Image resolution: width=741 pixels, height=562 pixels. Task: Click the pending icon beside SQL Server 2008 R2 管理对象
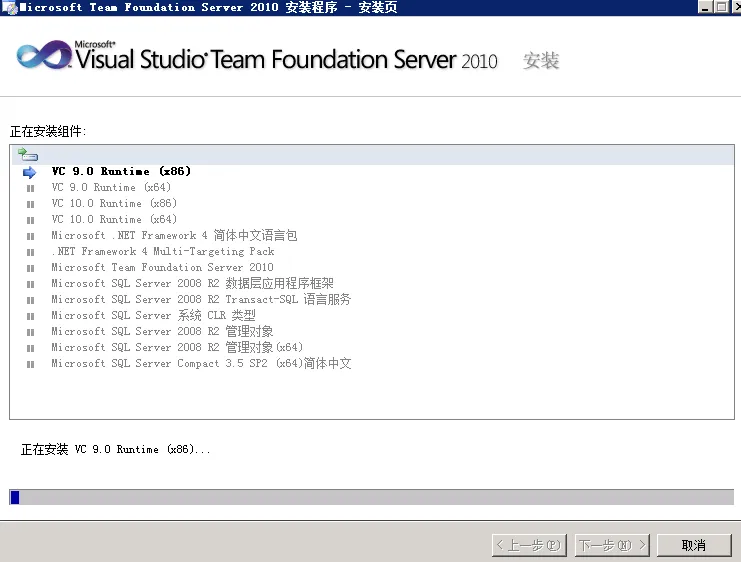pos(31,332)
